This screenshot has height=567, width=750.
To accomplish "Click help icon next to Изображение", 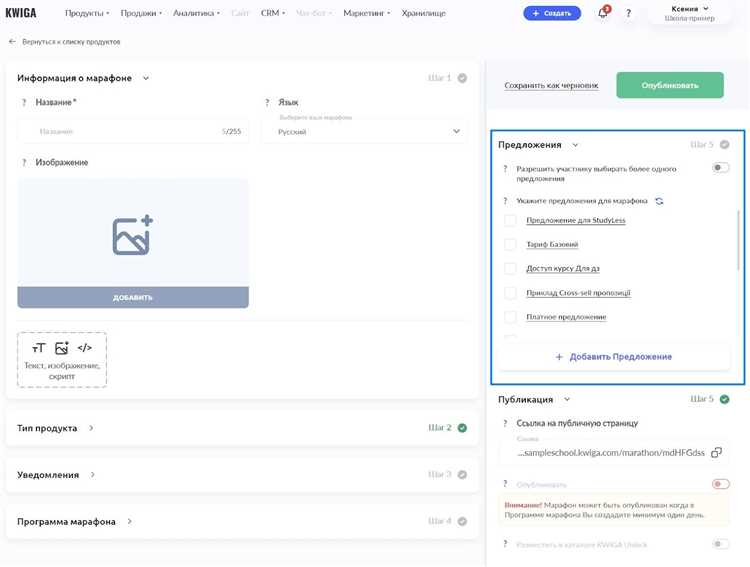I will coord(24,163).
